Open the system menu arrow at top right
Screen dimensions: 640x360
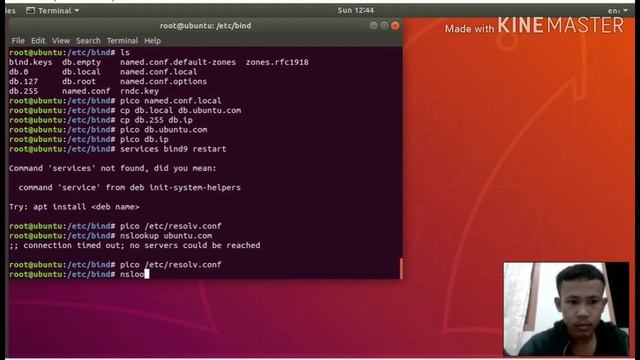pos(625,11)
